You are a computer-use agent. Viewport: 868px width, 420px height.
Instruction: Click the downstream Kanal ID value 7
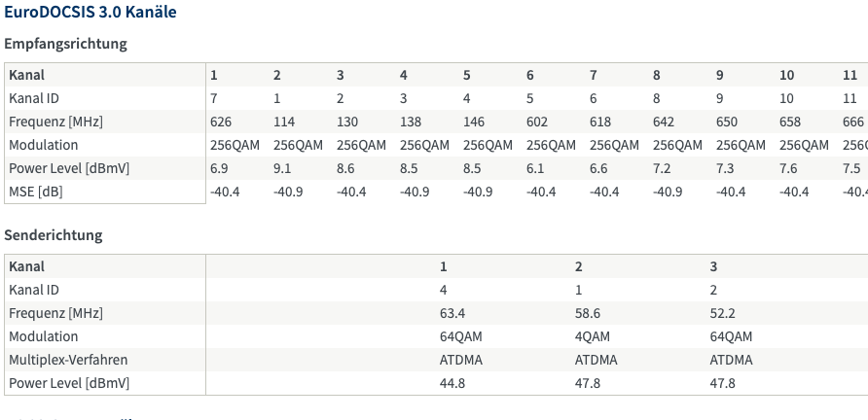[214, 98]
